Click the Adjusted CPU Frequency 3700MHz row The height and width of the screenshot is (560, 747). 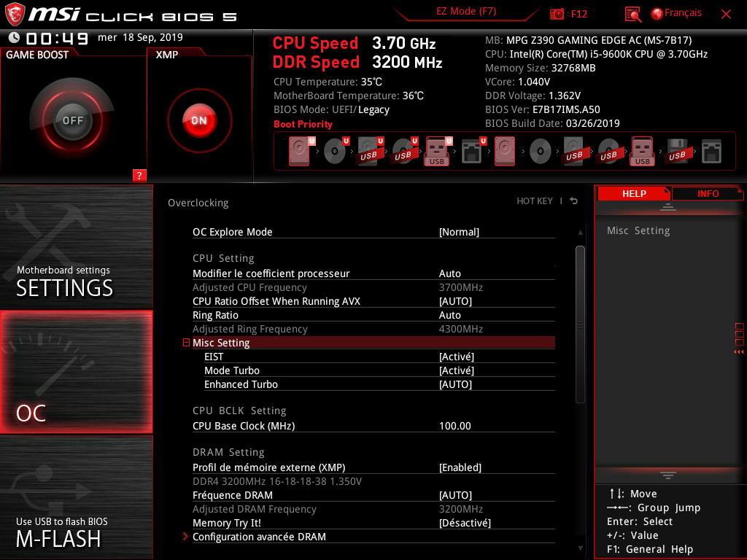click(x=373, y=287)
